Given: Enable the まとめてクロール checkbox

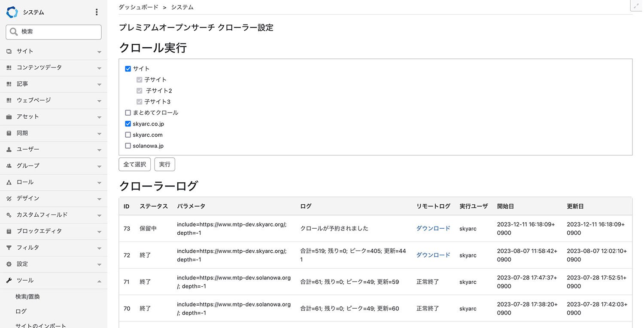Looking at the screenshot, I should coord(128,113).
